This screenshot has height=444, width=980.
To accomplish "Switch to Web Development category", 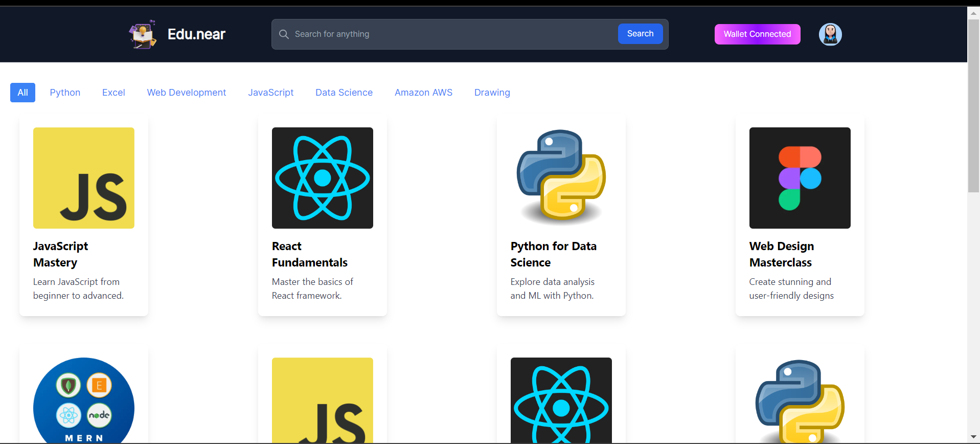I will click(187, 93).
